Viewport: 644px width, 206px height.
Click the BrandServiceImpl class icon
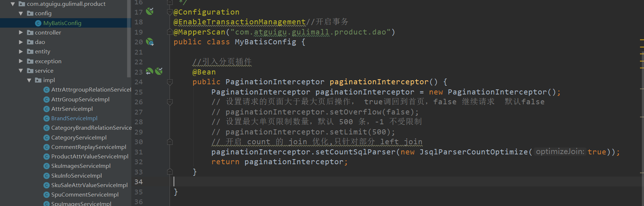[47, 118]
